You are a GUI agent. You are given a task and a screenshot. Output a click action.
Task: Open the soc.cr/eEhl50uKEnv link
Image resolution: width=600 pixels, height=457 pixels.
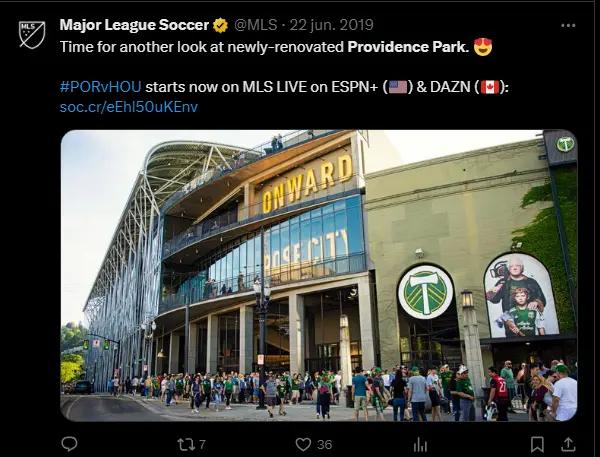pyautogui.click(x=129, y=107)
